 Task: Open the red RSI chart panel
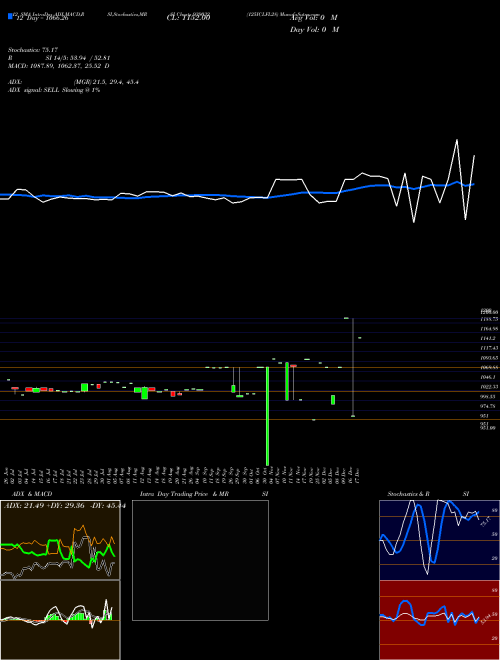point(439,620)
